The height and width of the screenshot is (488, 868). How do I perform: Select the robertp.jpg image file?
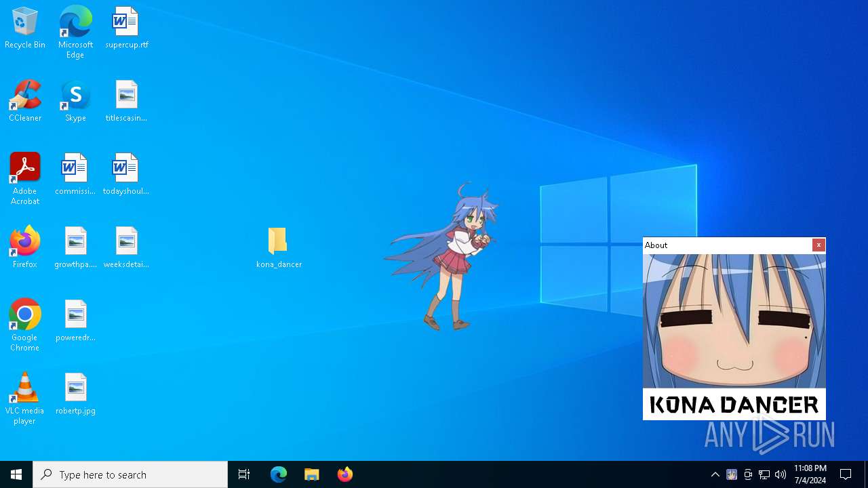[x=75, y=394]
